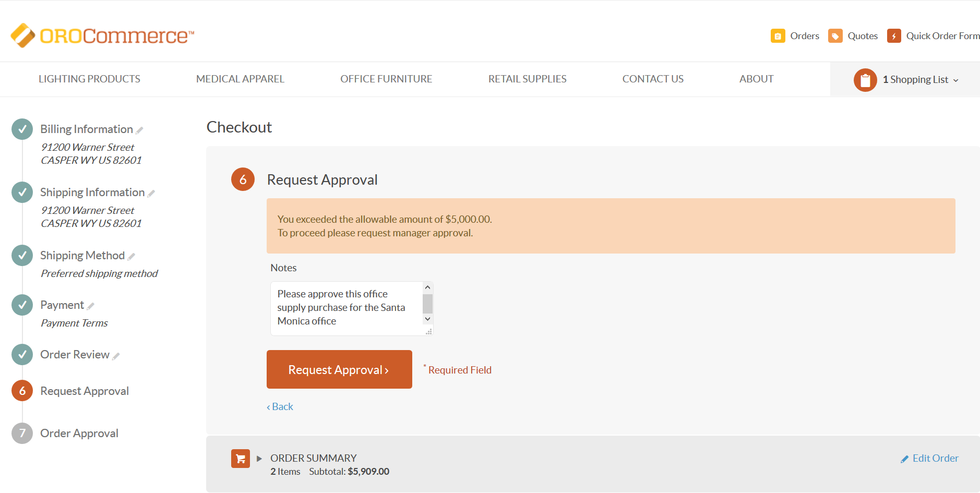Open the Orders link
The height and width of the screenshot is (493, 980).
[805, 36]
